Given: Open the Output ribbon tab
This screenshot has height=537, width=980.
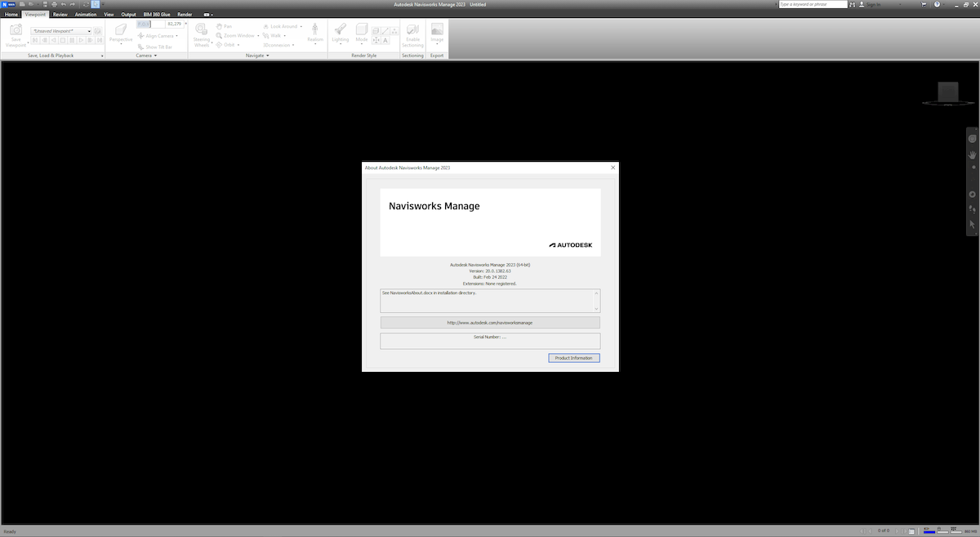Looking at the screenshot, I should [x=129, y=15].
